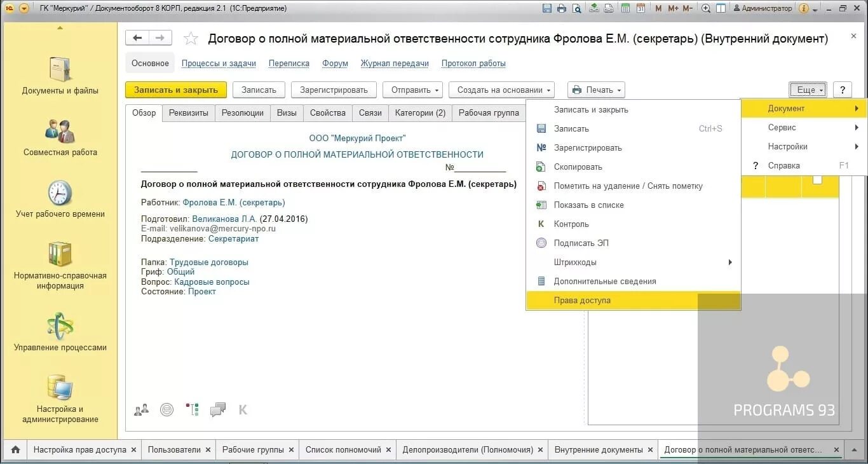Click the M+ memory add button

(x=674, y=8)
